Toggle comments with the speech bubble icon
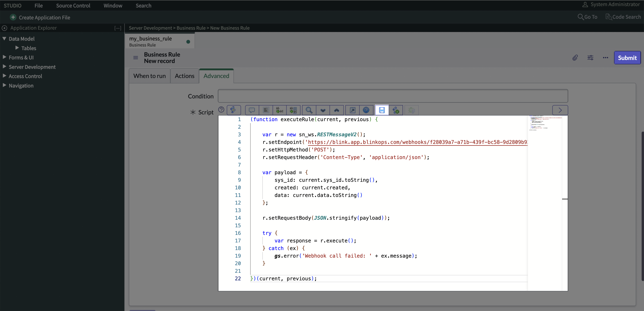The height and width of the screenshot is (311, 644). tap(252, 110)
